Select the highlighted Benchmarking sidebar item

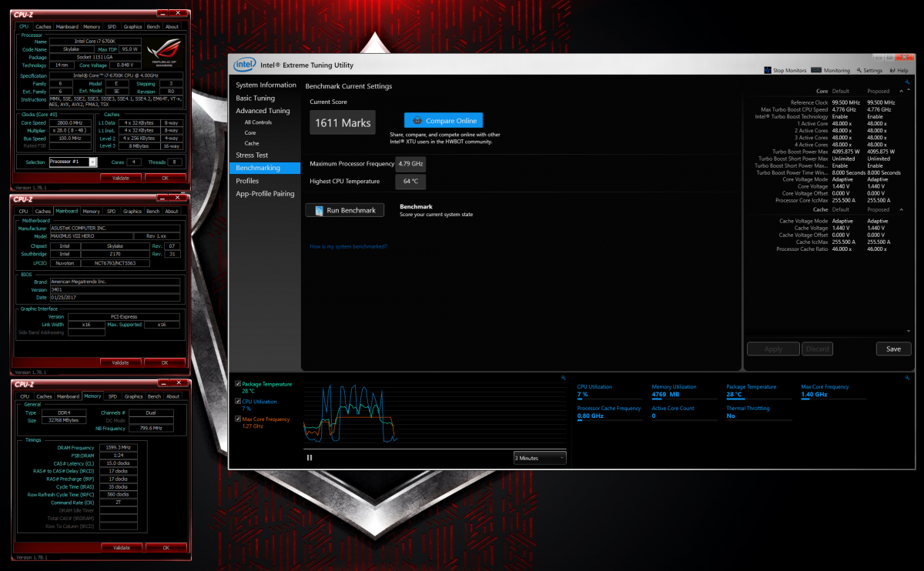pos(264,168)
